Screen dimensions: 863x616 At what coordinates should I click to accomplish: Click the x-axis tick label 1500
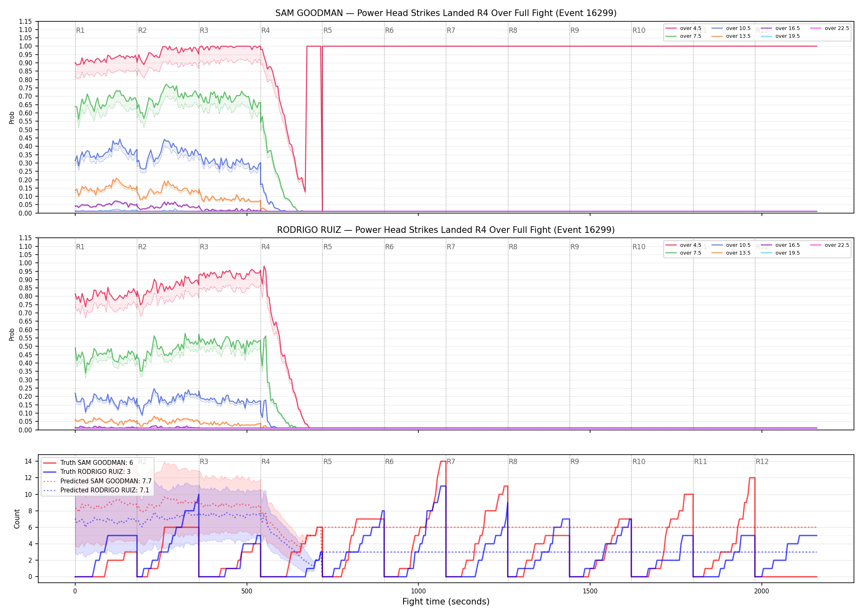point(590,591)
